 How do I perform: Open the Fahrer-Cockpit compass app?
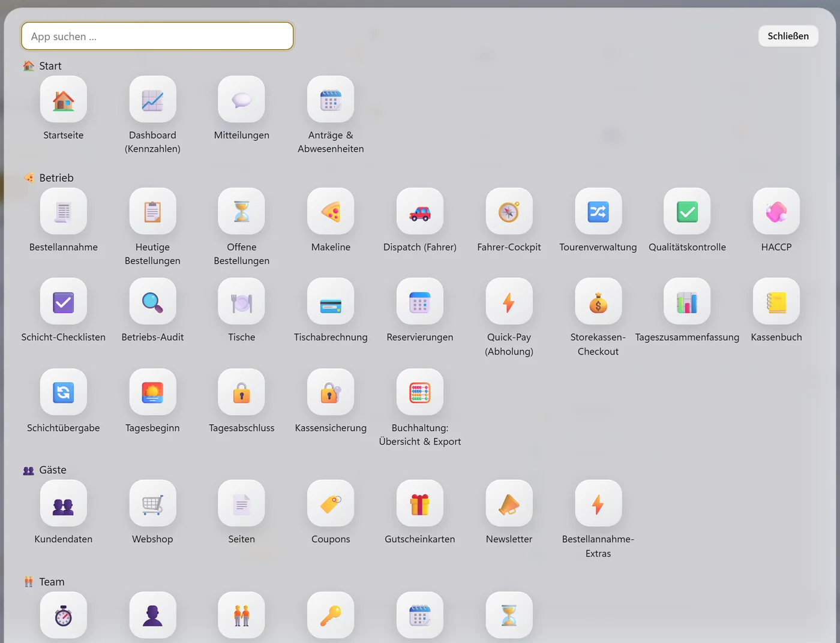click(x=509, y=212)
